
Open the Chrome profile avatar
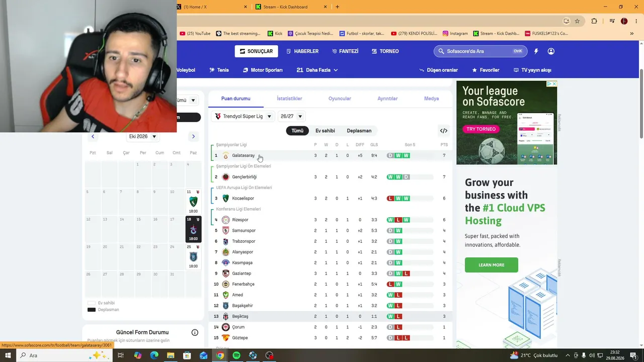click(624, 21)
